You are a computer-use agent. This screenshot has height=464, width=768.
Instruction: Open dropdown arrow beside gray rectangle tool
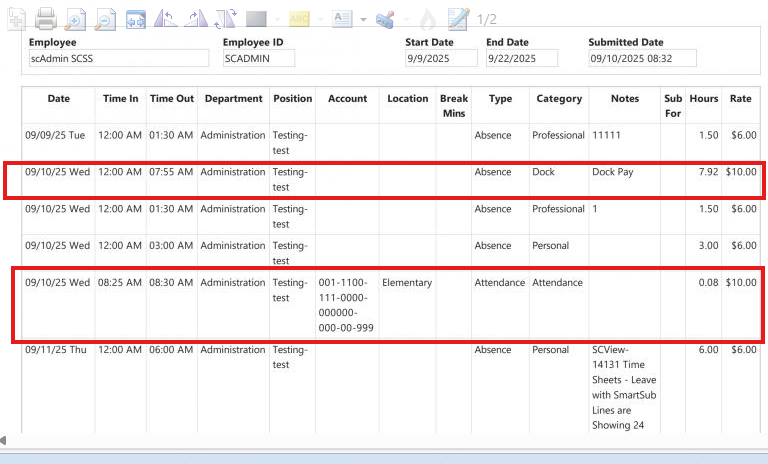click(x=277, y=20)
